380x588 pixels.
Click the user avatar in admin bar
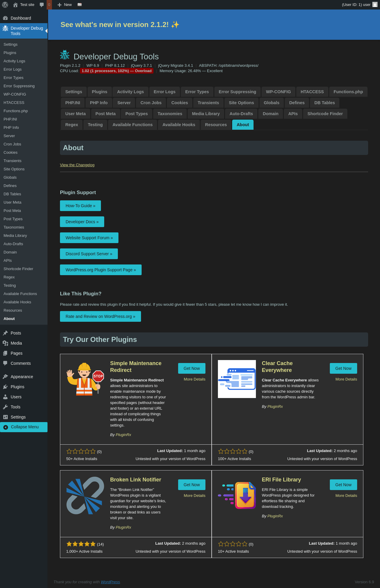pyautogui.click(x=375, y=5)
